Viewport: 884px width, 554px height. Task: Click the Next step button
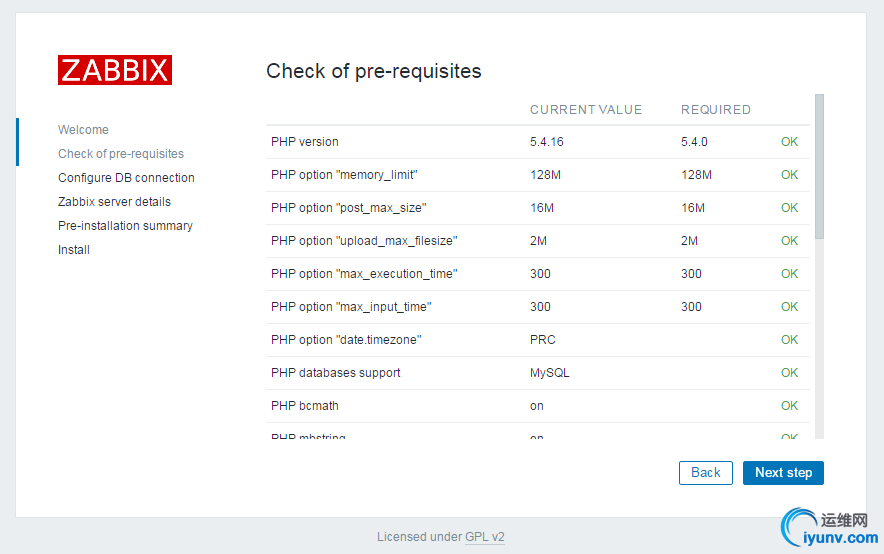[783, 473]
